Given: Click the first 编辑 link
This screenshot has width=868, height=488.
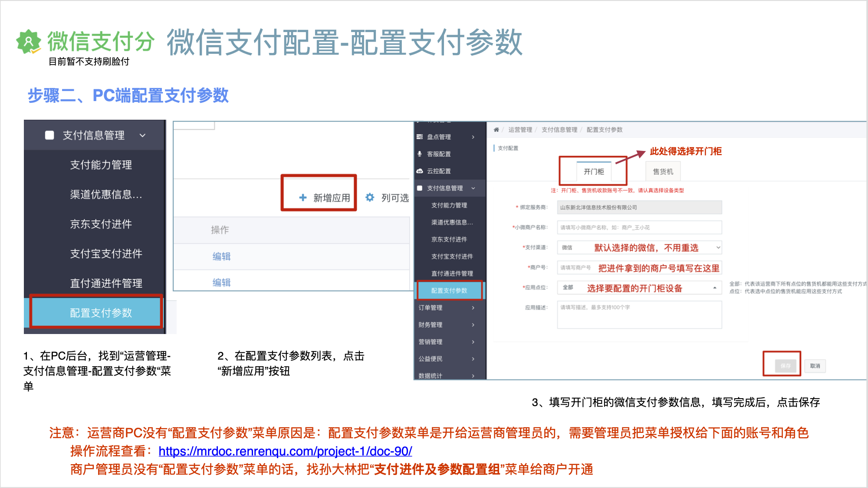Looking at the screenshot, I should (221, 256).
